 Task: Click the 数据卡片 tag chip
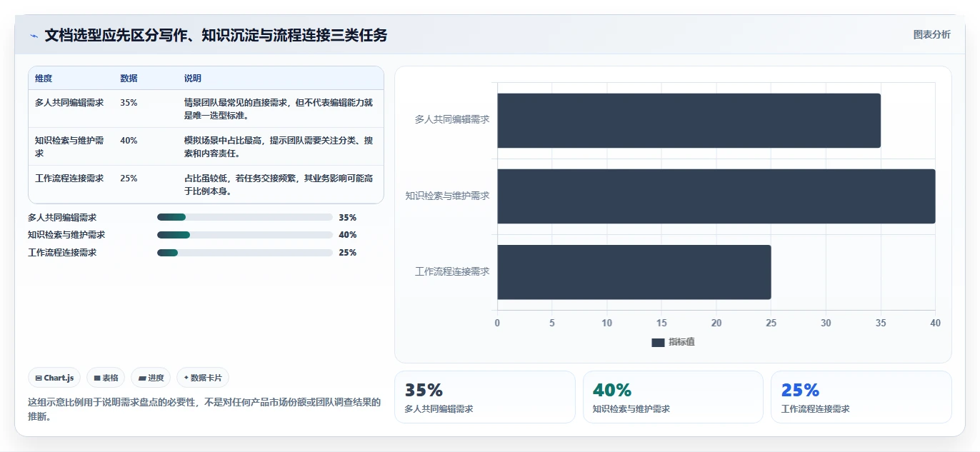click(x=203, y=378)
